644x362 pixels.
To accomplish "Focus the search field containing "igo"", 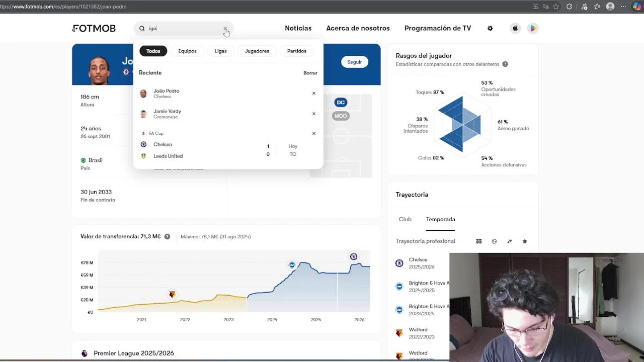I will click(x=184, y=29).
